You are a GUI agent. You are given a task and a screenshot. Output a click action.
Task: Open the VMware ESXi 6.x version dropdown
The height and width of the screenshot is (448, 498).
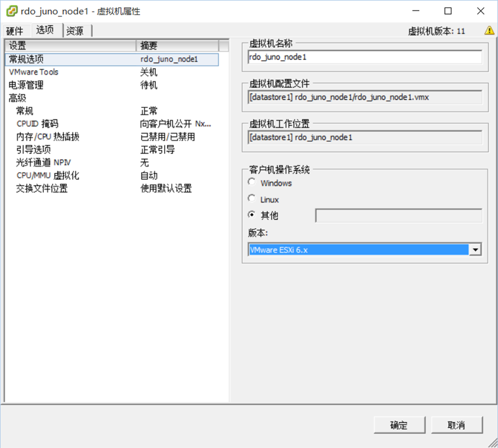pyautogui.click(x=475, y=250)
